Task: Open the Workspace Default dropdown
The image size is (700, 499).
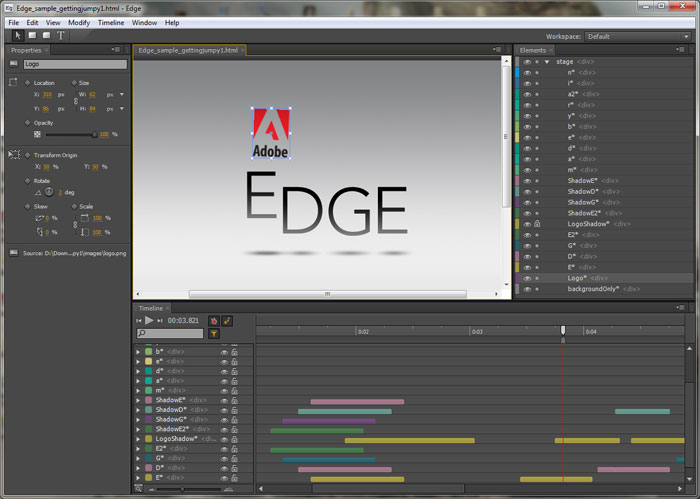Action: tap(638, 37)
